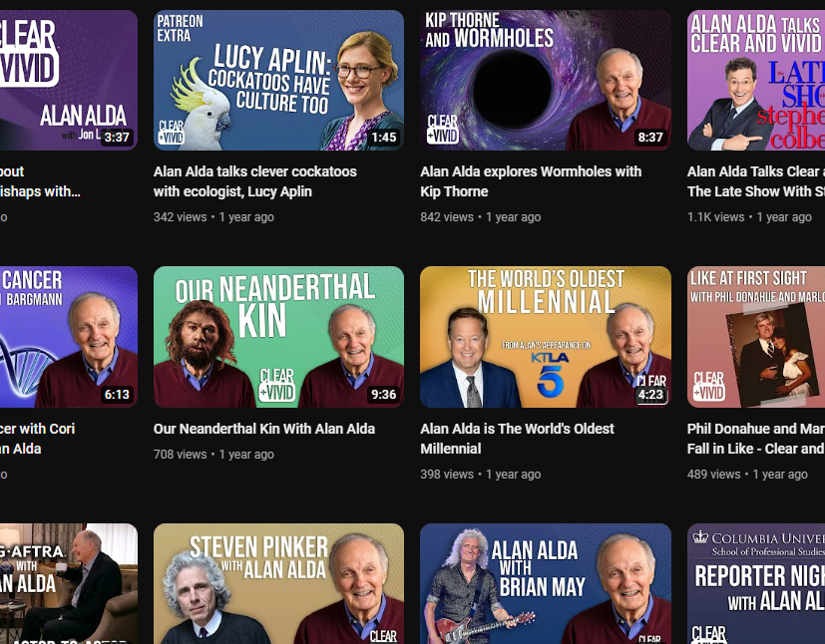Click '489 views • 1 year ago' text
The width and height of the screenshot is (825, 644).
[x=747, y=475]
